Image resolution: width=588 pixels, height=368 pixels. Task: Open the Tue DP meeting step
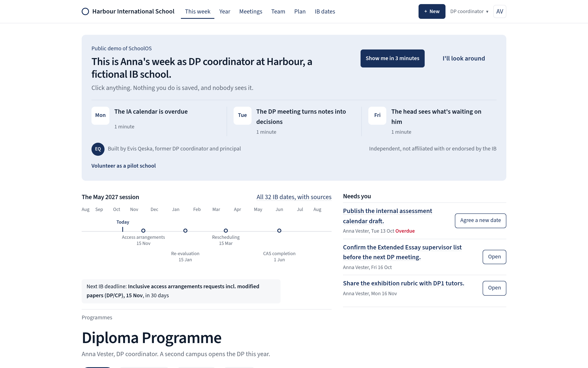click(294, 121)
